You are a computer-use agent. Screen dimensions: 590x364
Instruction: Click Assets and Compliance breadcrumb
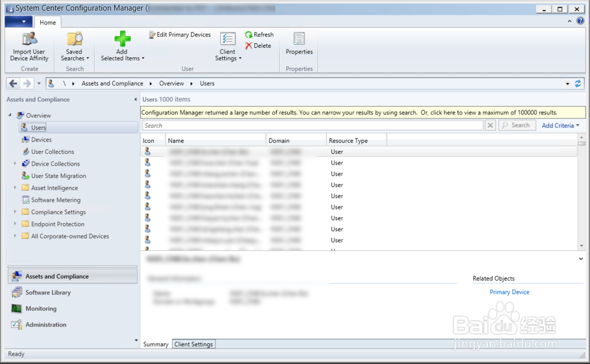coord(112,84)
